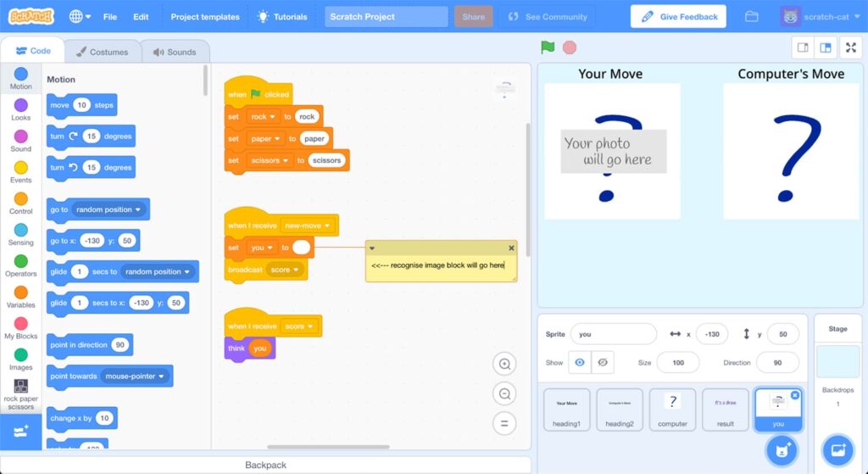The image size is (868, 474).
Task: Open 'you' variable dropdown in set block
Action: (262, 248)
